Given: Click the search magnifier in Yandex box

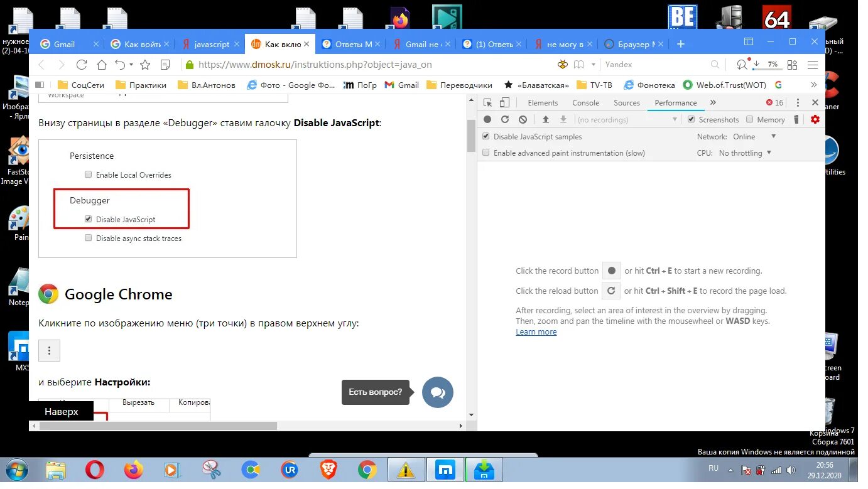Looking at the screenshot, I should coord(715,65).
